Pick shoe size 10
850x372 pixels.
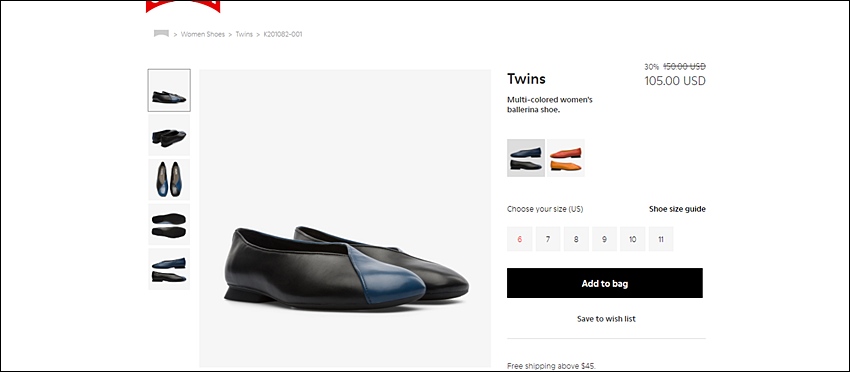point(633,239)
